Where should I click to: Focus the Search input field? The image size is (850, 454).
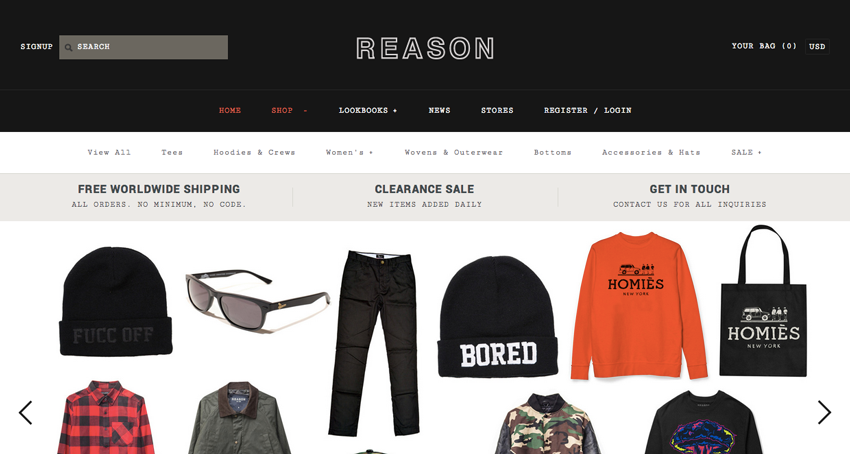pos(144,47)
